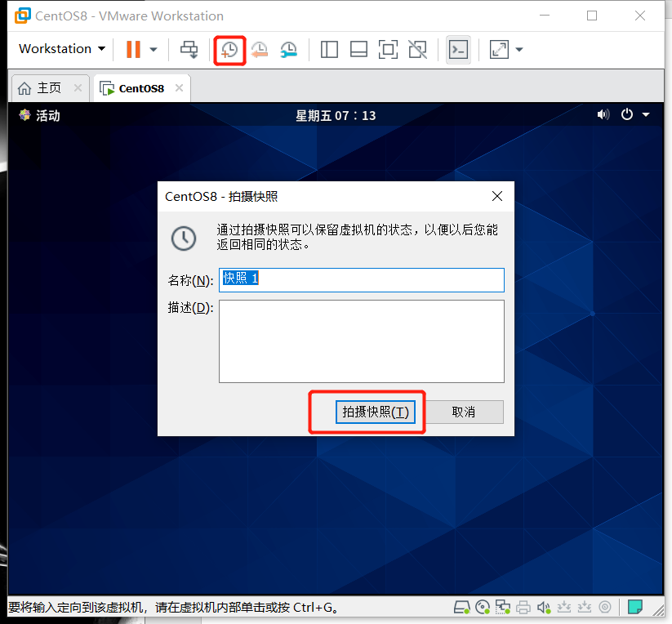Toggle the library panel visibility
Viewport: 672px width, 624px height.
329,50
